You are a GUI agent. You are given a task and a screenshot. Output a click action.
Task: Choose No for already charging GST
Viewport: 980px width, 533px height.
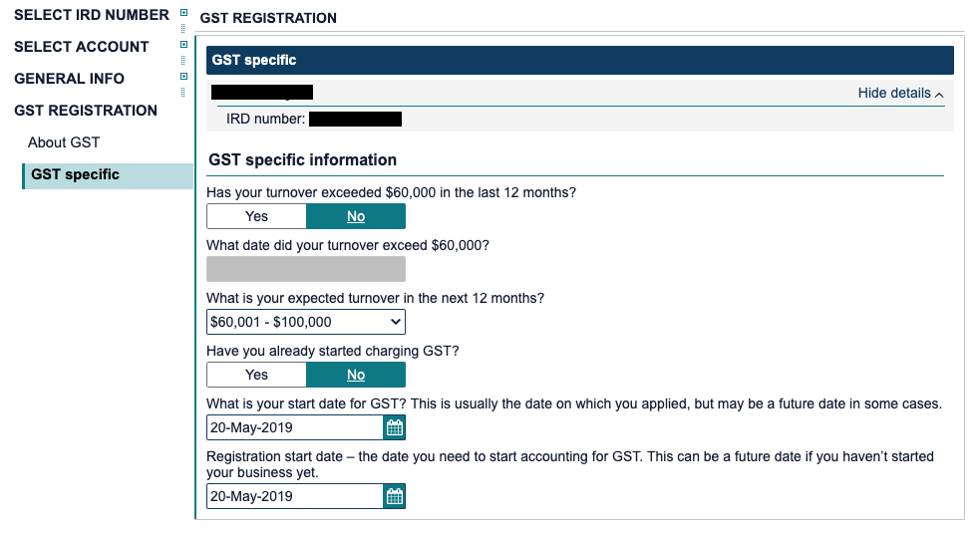click(356, 375)
